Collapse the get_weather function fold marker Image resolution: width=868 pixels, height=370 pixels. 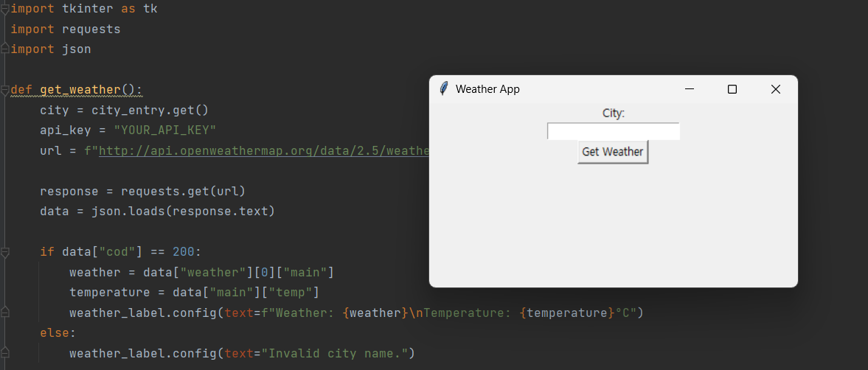point(5,90)
